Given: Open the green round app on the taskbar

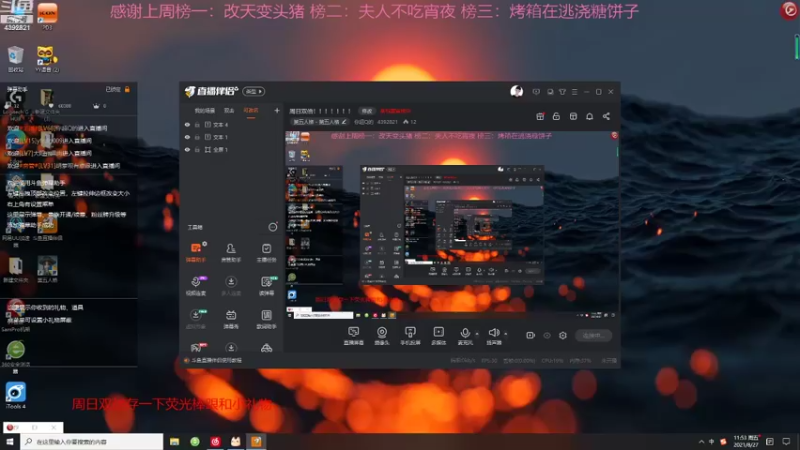Looking at the screenshot, I should (x=195, y=441).
